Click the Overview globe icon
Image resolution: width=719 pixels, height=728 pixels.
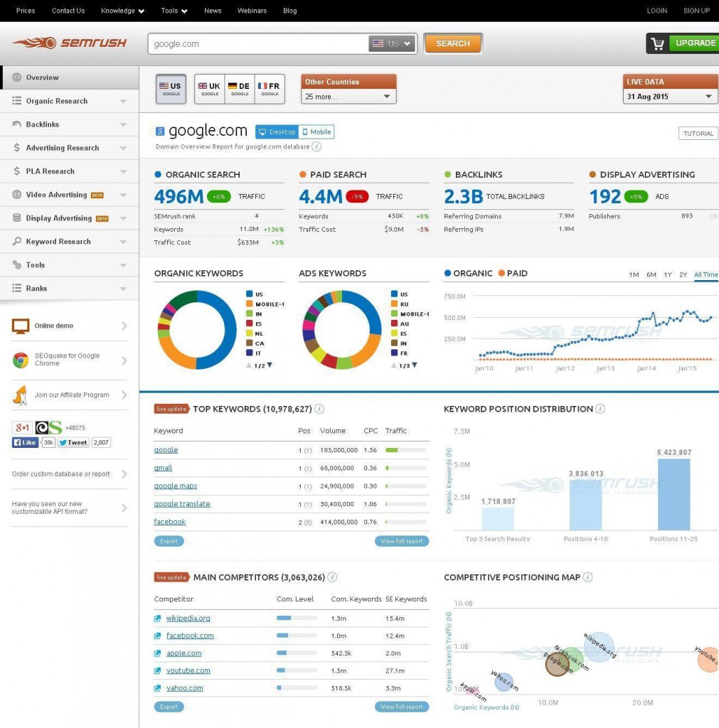(x=17, y=77)
